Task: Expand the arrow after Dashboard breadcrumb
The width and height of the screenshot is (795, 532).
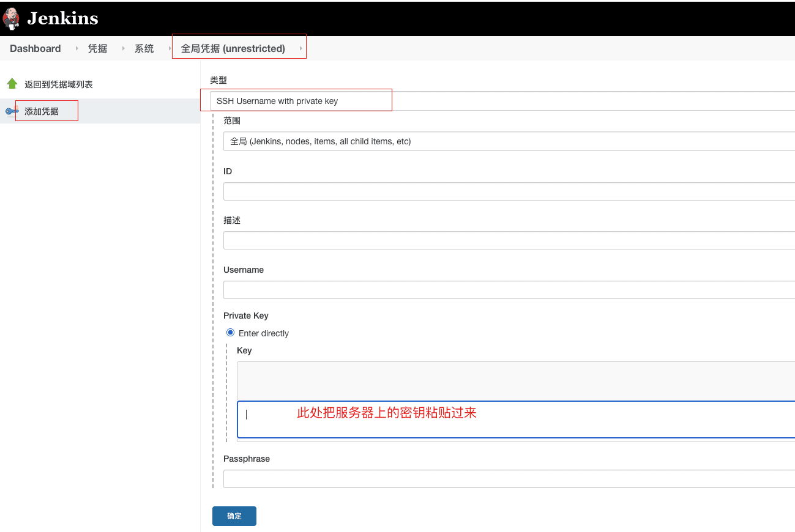Action: click(77, 48)
